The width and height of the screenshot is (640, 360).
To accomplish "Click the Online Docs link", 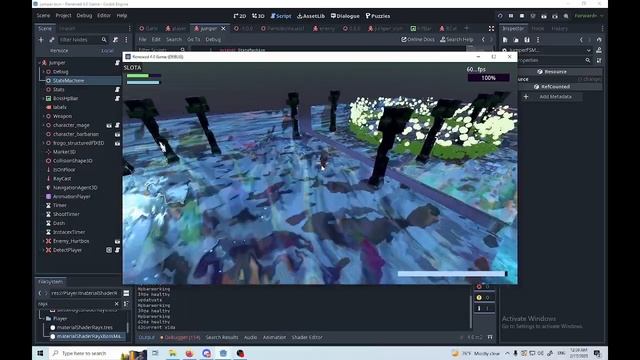I will (x=418, y=40).
